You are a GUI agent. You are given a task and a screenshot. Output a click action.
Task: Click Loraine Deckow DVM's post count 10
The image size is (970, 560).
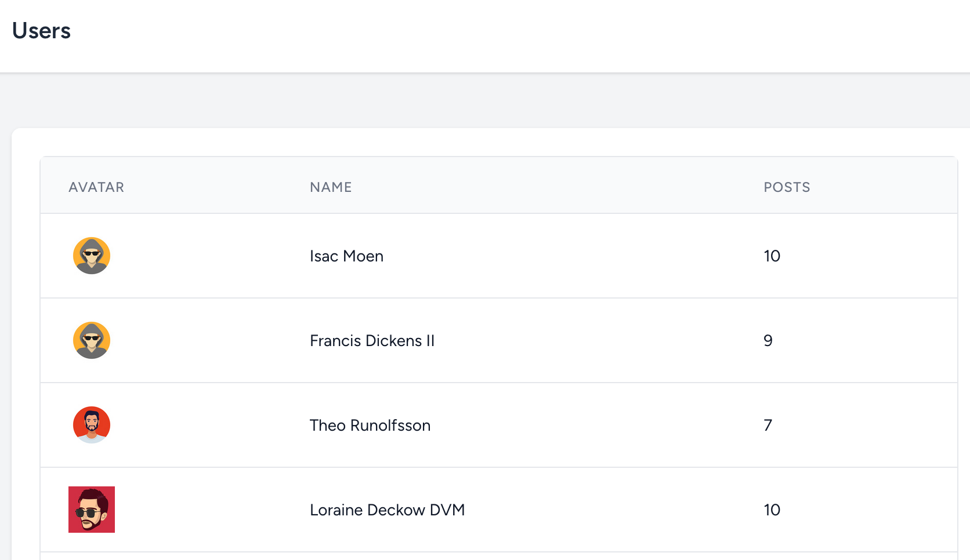coord(772,510)
